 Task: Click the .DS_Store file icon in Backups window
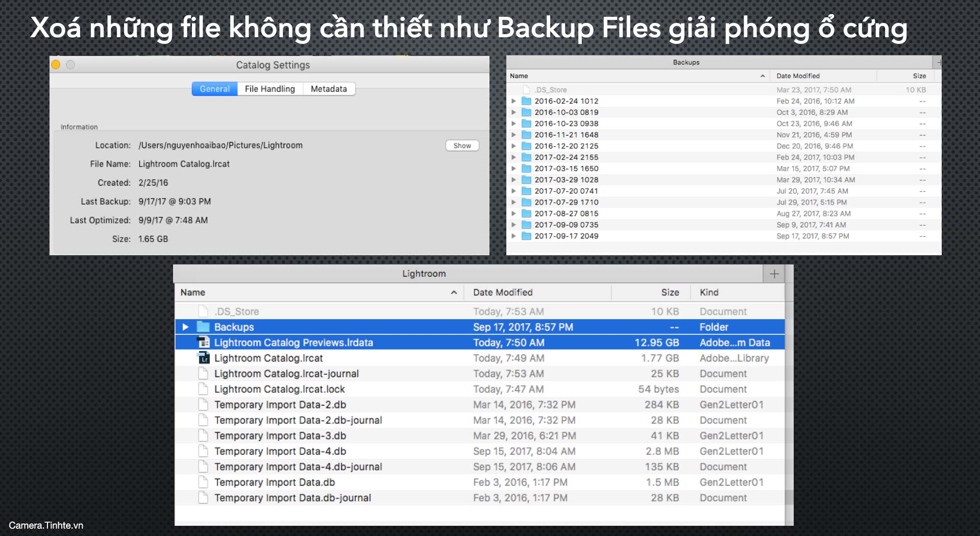pyautogui.click(x=527, y=90)
